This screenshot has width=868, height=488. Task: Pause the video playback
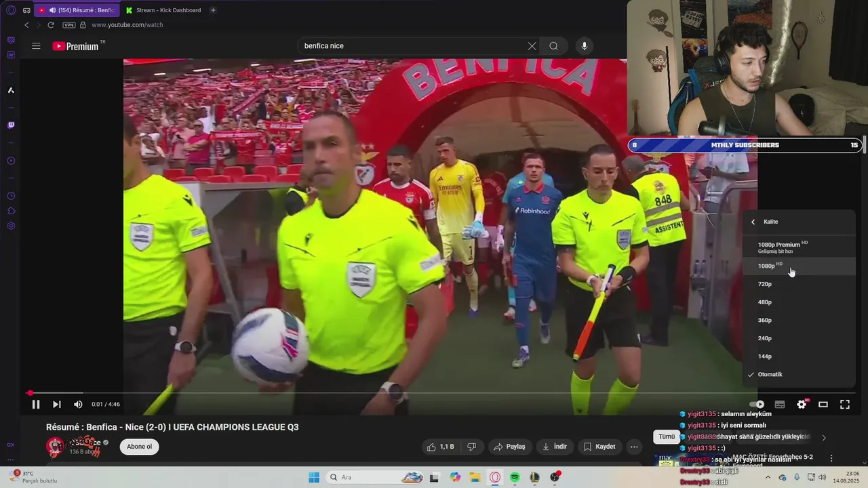pyautogui.click(x=36, y=405)
